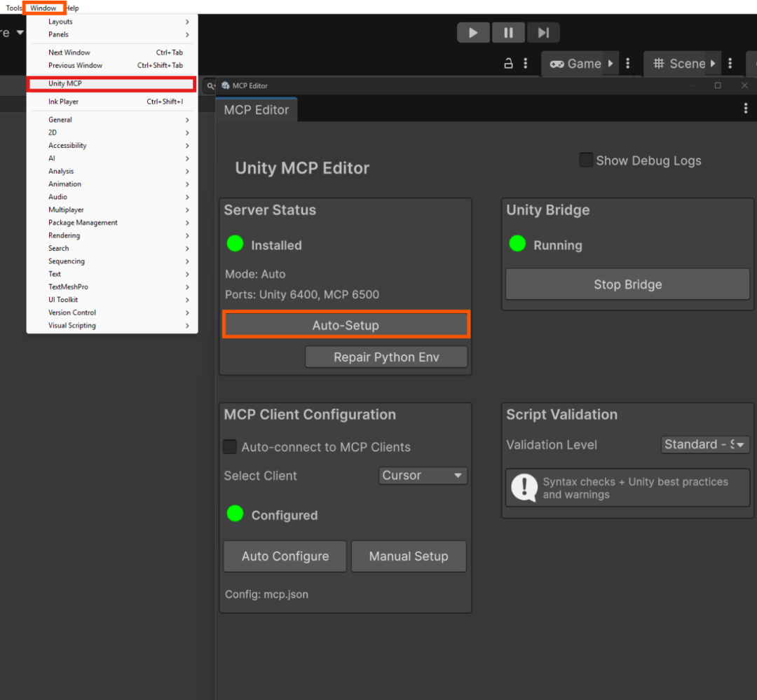Click the Play button to enter play mode
Screen dimensions: 757x700
click(x=473, y=32)
